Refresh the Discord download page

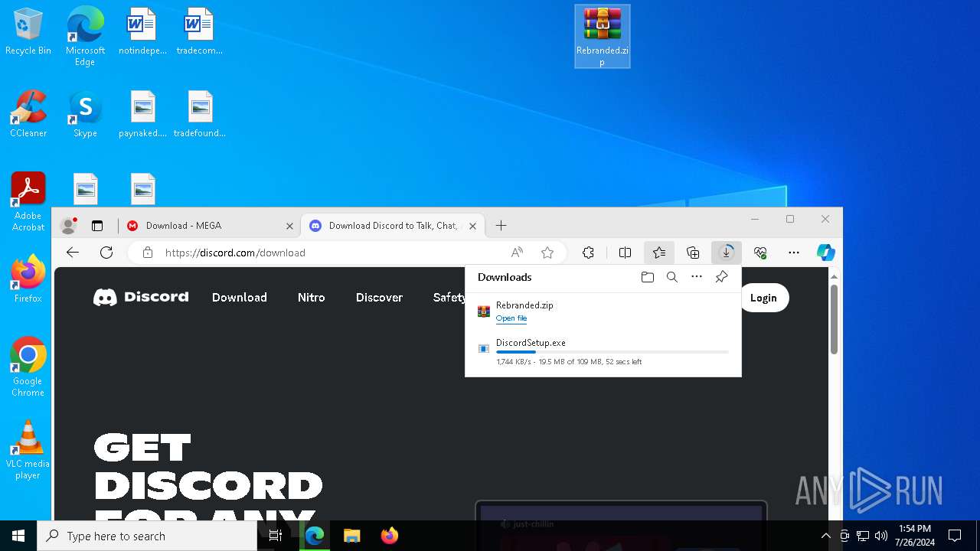[x=106, y=253]
